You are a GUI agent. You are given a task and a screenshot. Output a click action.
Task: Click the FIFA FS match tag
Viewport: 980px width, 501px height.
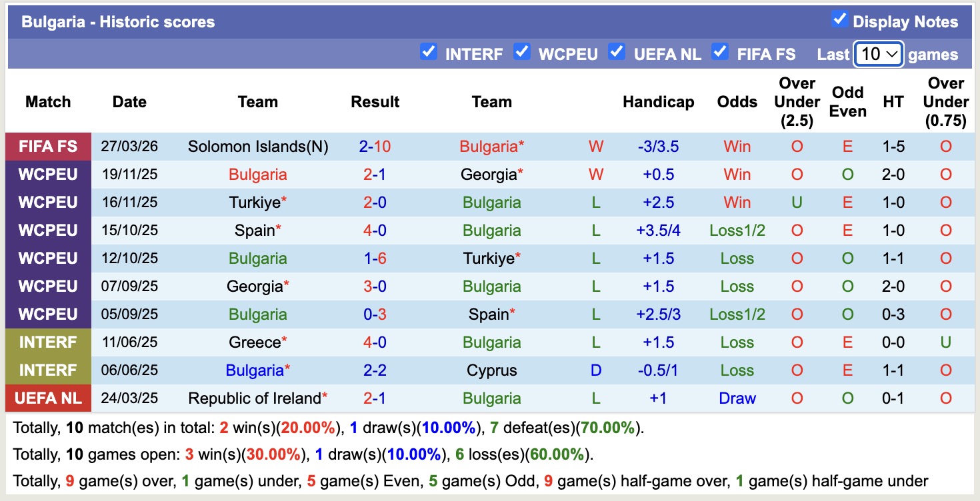pyautogui.click(x=48, y=147)
